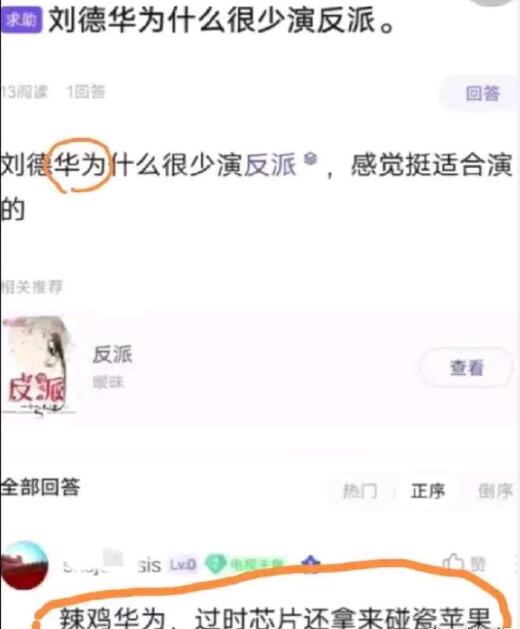Click the small icon after 反派 link
Viewport: 520px width, 629px height.
(310, 158)
